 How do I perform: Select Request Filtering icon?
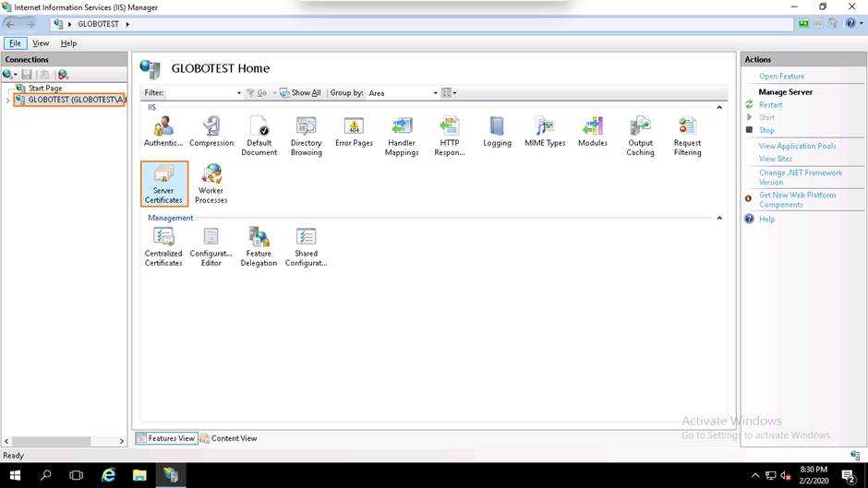pos(688,137)
